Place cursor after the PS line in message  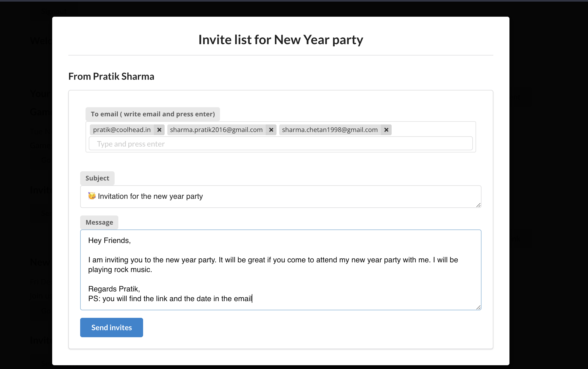[252, 299]
